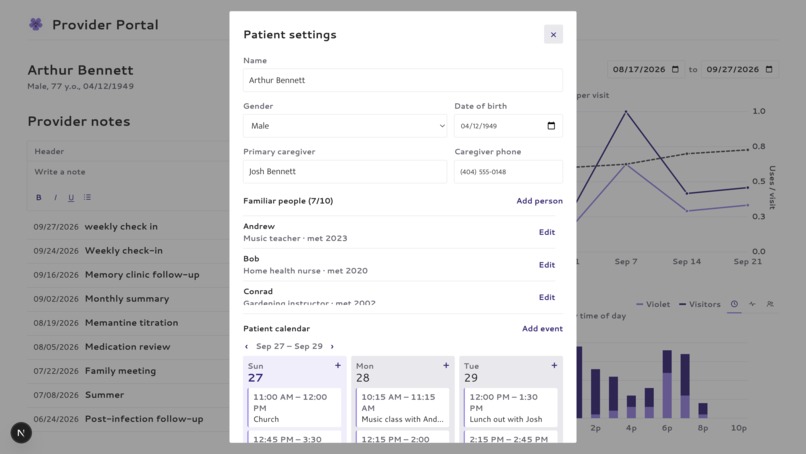The image size is (806, 454).
Task: Switch chart to people view icon
Action: tap(770, 304)
